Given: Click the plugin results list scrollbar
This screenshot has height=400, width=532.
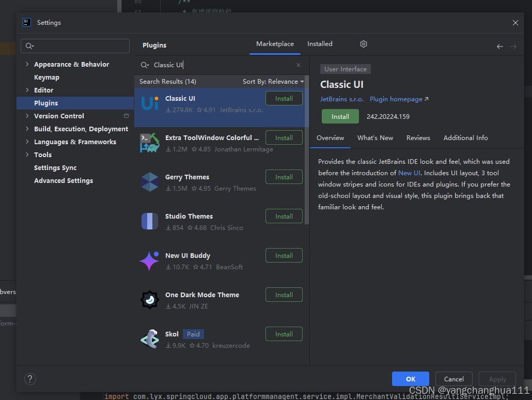Looking at the screenshot, I should click(x=307, y=150).
